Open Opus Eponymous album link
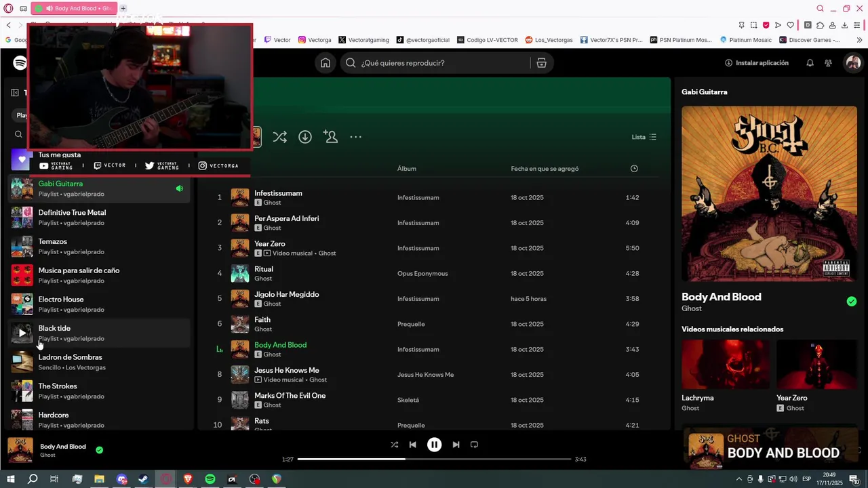The image size is (868, 488). click(422, 274)
